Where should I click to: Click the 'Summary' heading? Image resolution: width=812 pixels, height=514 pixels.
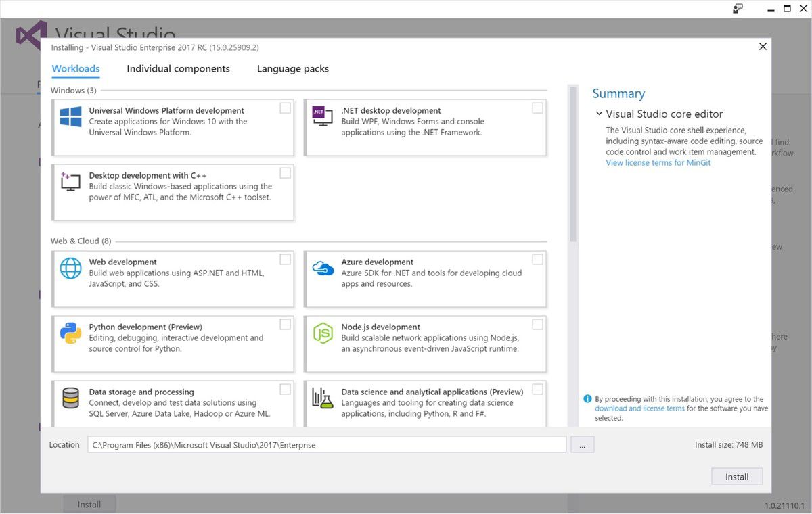(x=618, y=94)
